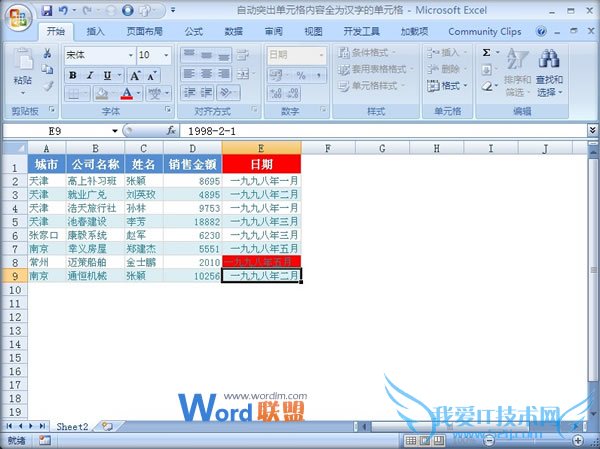Image resolution: width=600 pixels, height=449 pixels.
Task: Select the Sheet2 worksheet tab
Action: (x=72, y=426)
